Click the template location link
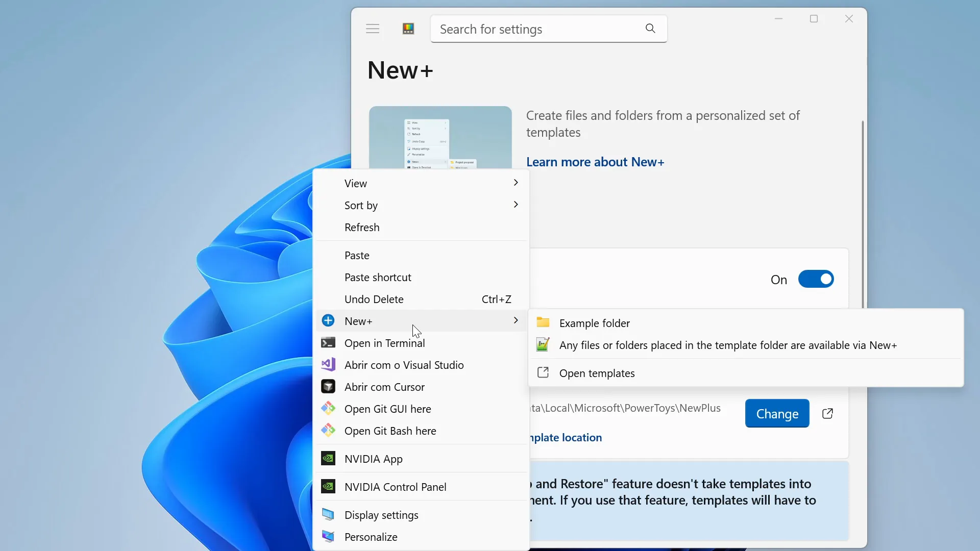980x551 pixels. (x=566, y=437)
